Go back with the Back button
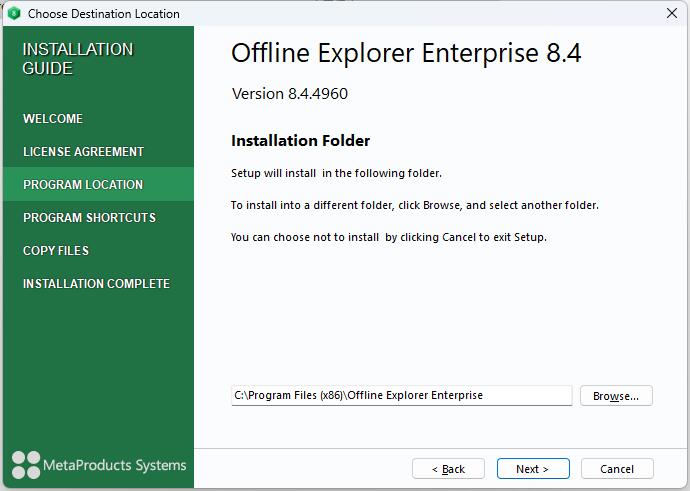The height and width of the screenshot is (491, 690). 448,469
